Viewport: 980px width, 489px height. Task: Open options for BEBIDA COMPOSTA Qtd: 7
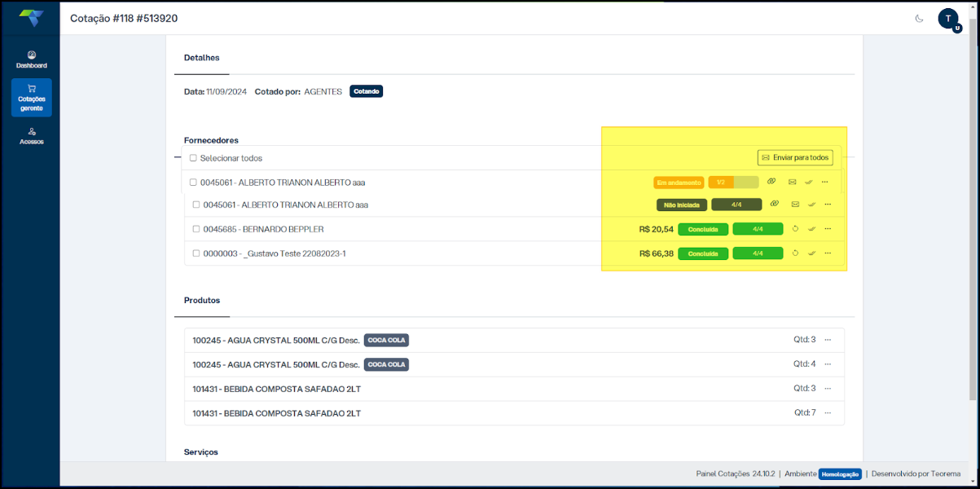coord(828,413)
